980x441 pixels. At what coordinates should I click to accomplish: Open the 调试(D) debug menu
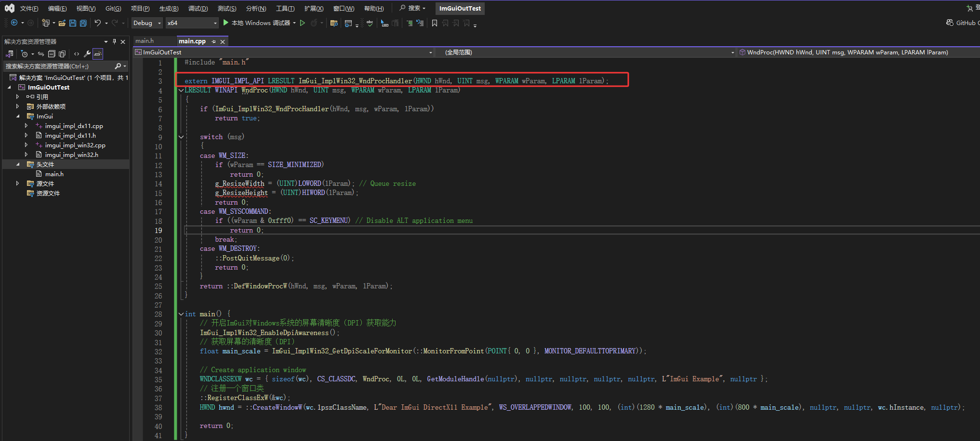198,8
